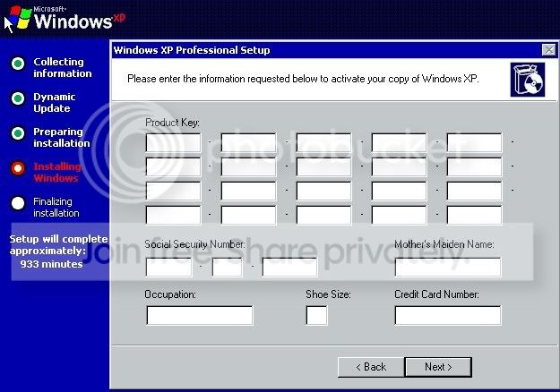The height and width of the screenshot is (392, 560).
Task: Focus the second Product Key box, first row
Action: tap(248, 142)
